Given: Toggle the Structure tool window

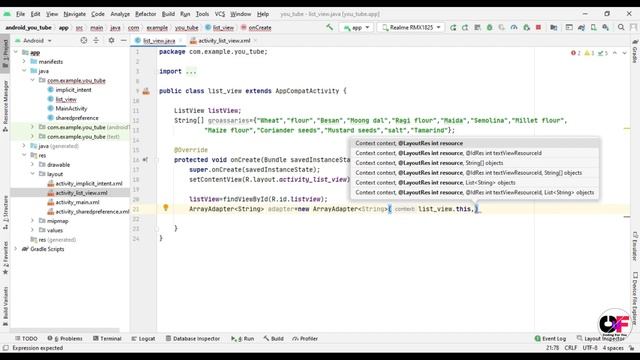Looking at the screenshot, I should click(5, 212).
